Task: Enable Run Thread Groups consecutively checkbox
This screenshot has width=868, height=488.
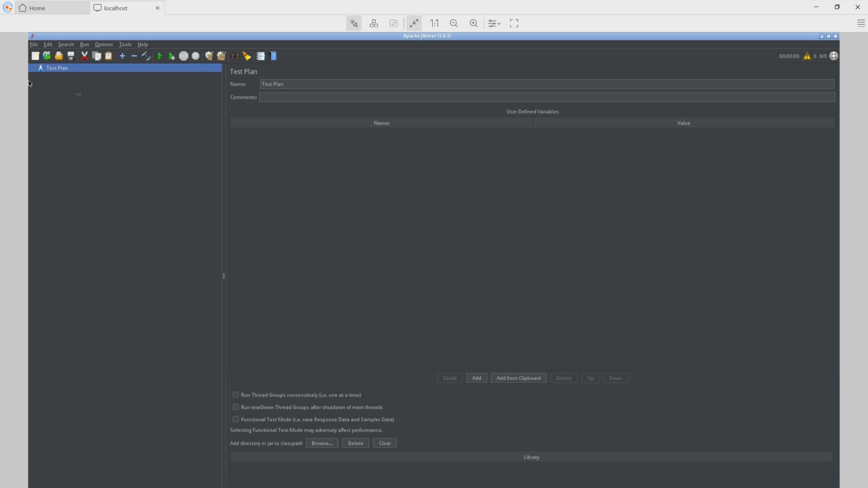Action: pyautogui.click(x=235, y=395)
